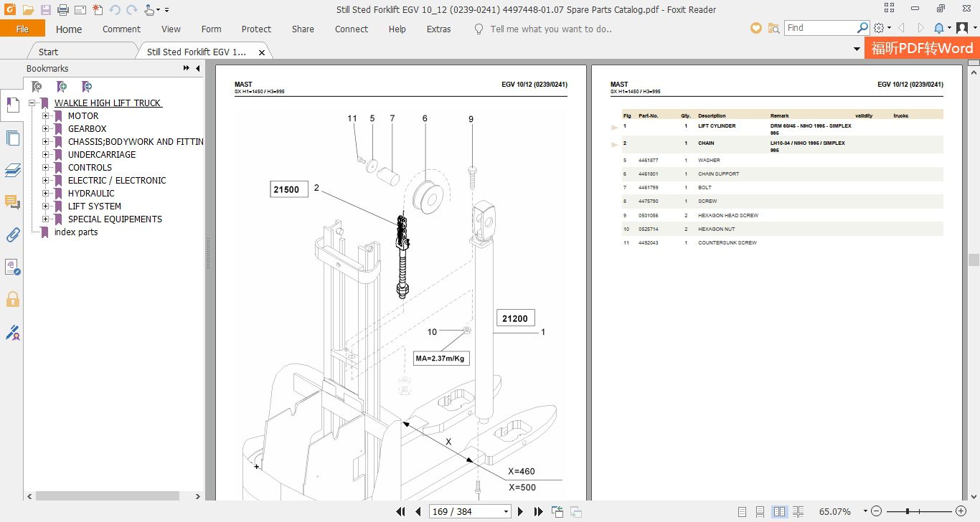The image size is (980, 522).
Task: Expand Bookmarks panel options with the double arrow
Action: pos(187,68)
